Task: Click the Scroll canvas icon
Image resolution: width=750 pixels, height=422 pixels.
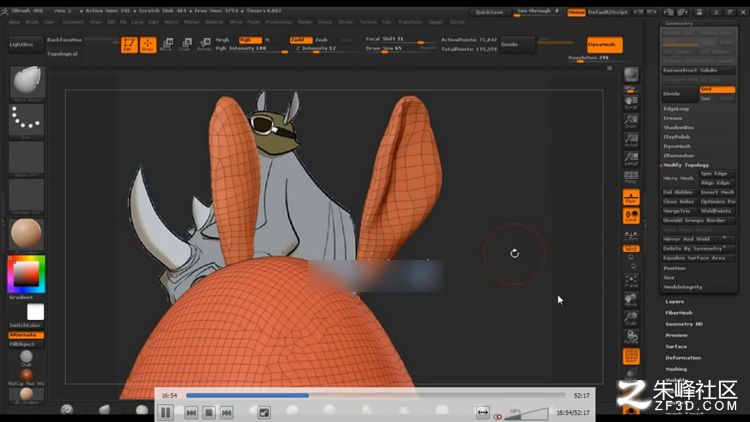Action: coord(631,102)
